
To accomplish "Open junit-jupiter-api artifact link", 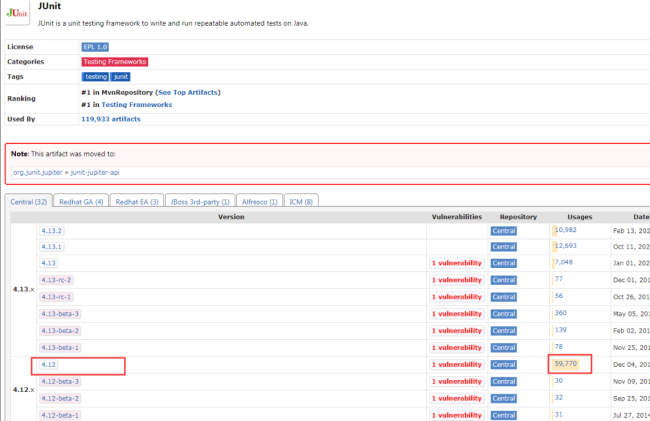I will coord(95,172).
